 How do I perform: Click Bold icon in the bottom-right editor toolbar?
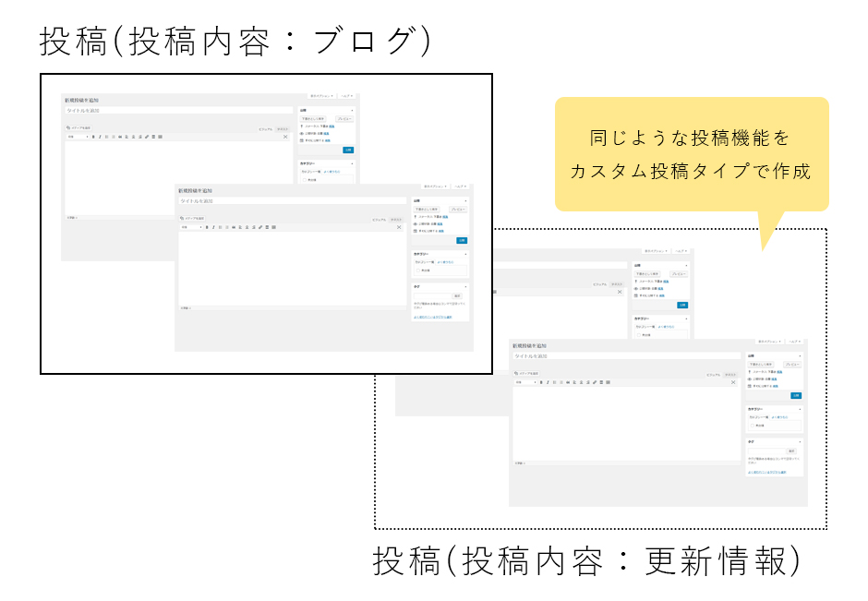(x=540, y=382)
